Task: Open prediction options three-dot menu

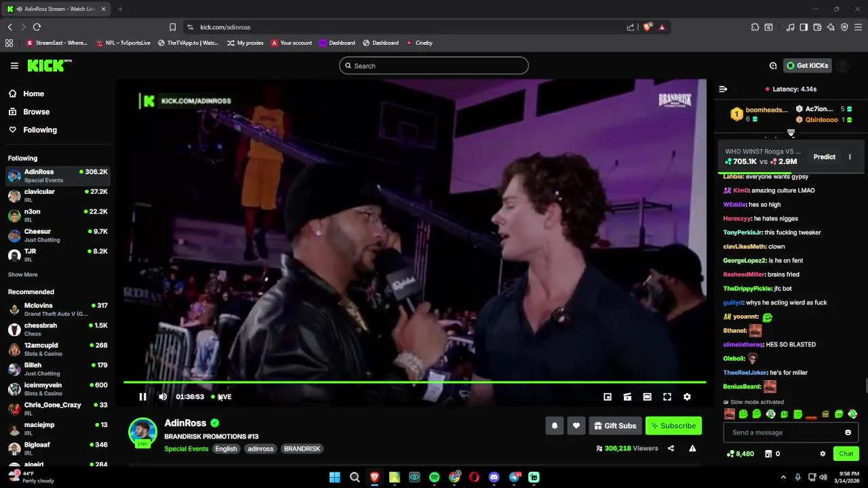Action: click(850, 157)
